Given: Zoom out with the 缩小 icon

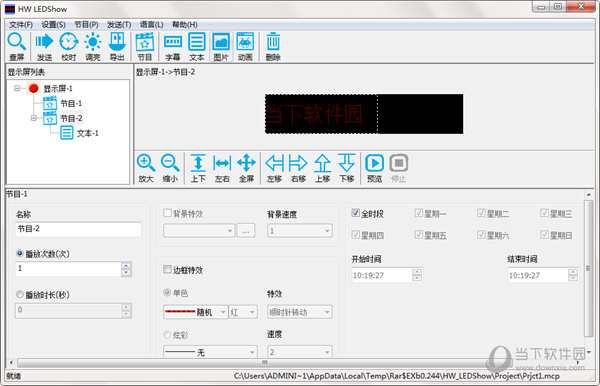Looking at the screenshot, I should click(170, 168).
